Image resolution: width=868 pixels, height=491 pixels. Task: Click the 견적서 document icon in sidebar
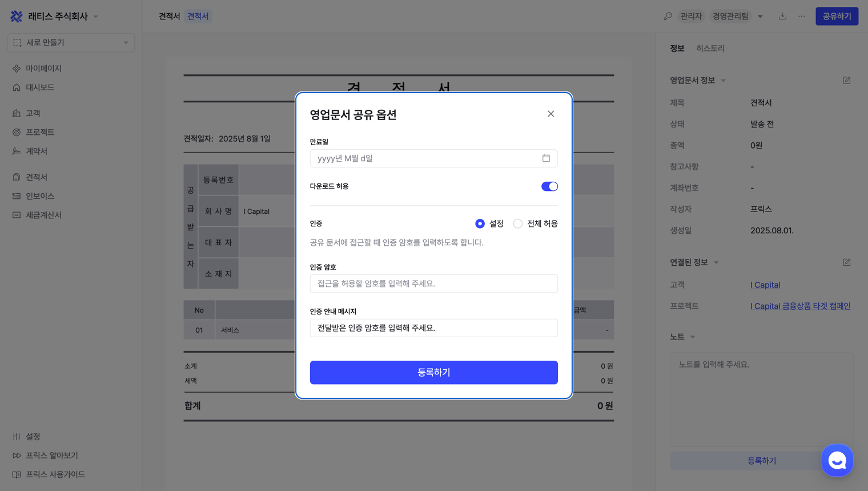pos(17,177)
